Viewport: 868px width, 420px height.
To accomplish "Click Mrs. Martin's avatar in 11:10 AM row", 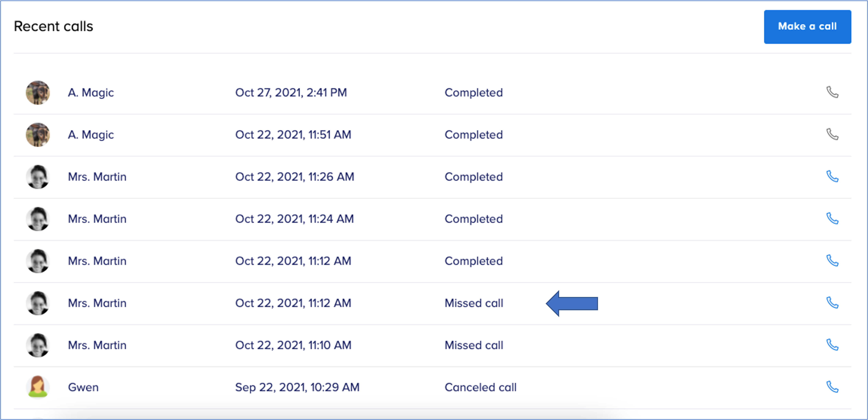I will 38,345.
